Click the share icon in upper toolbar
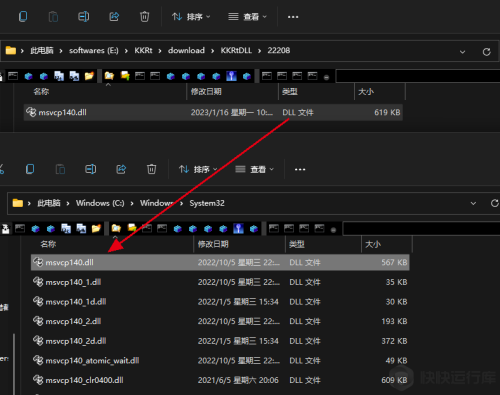This screenshot has height=395, width=500. coord(114,16)
